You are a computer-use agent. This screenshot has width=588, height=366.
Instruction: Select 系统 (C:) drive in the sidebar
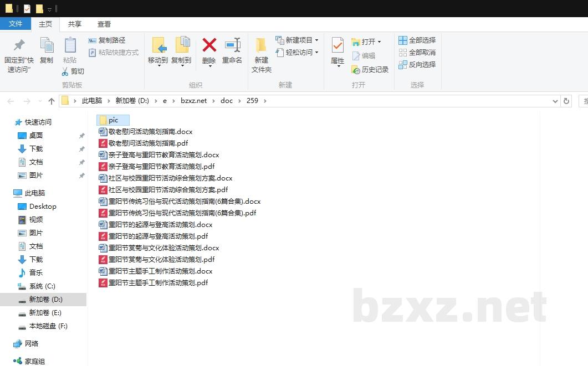pos(42,286)
